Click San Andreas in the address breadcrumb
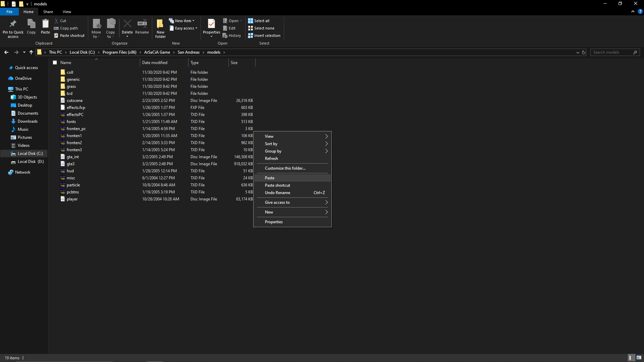The width and height of the screenshot is (644, 362). [189, 52]
